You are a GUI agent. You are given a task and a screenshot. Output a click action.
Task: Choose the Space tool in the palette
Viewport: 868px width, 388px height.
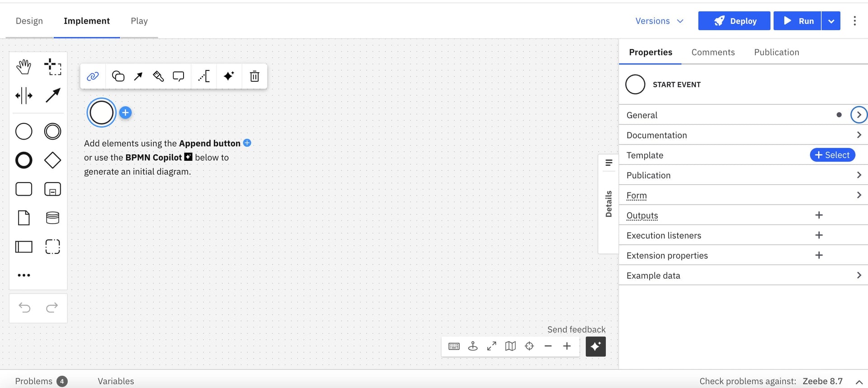(x=24, y=95)
